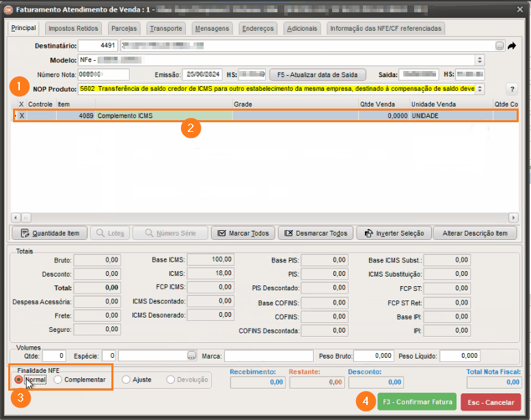Close the Faturamento window
Screen dimensions: 531x420
(x=520, y=10)
